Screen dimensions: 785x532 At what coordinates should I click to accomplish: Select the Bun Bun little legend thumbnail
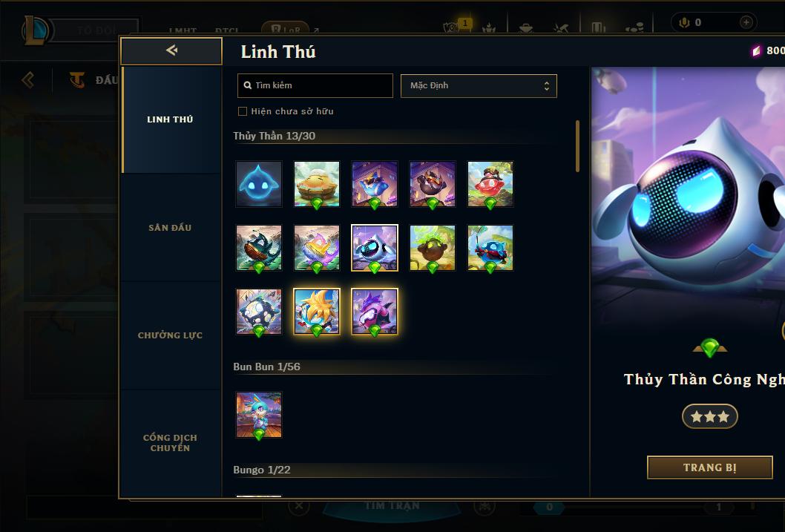(259, 415)
